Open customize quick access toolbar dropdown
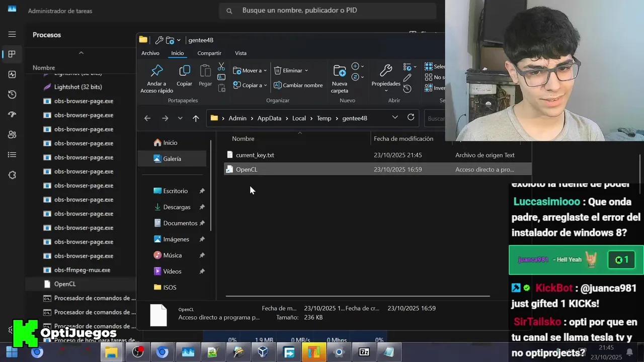 (x=179, y=40)
